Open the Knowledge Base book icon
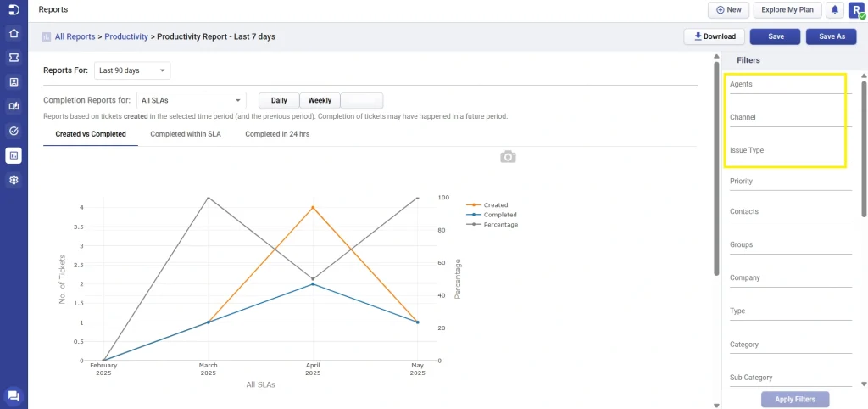This screenshot has width=868, height=409. tap(14, 106)
